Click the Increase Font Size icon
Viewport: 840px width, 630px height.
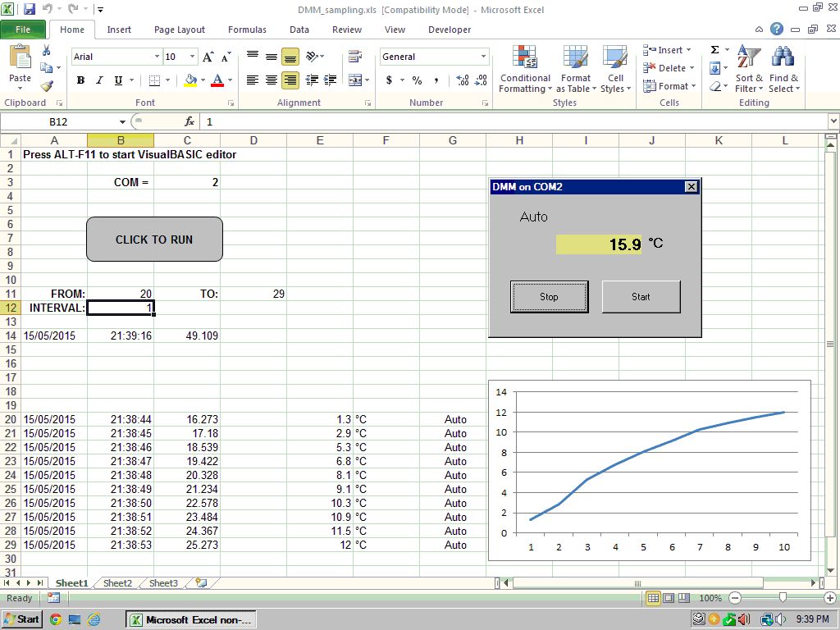(208, 57)
